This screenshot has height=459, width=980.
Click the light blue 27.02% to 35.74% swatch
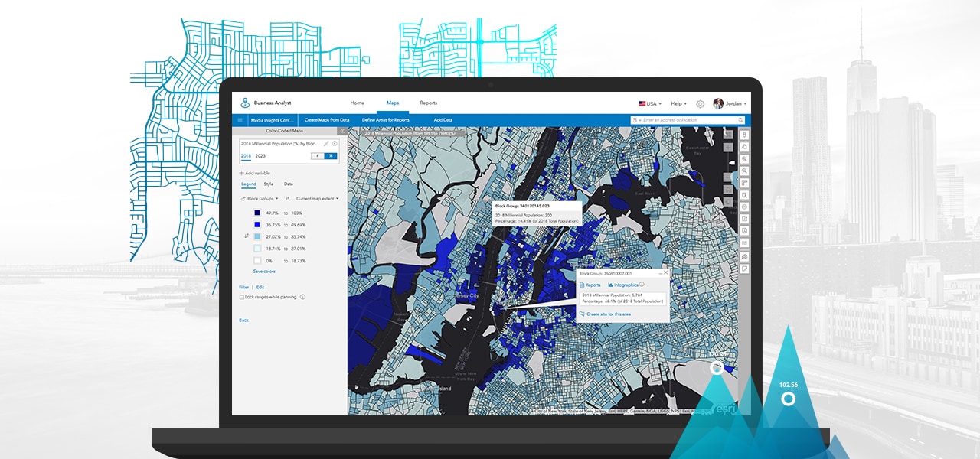tap(257, 236)
